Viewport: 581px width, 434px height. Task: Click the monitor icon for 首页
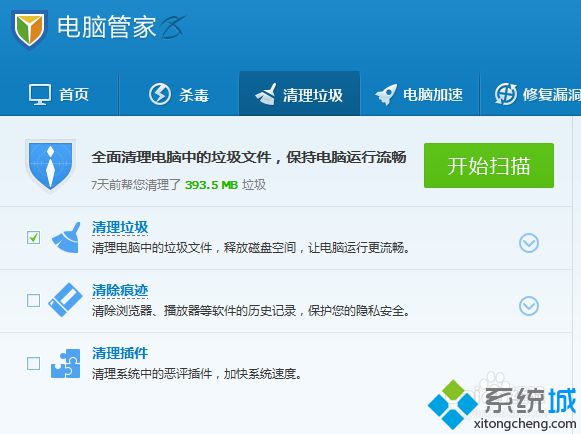point(40,95)
